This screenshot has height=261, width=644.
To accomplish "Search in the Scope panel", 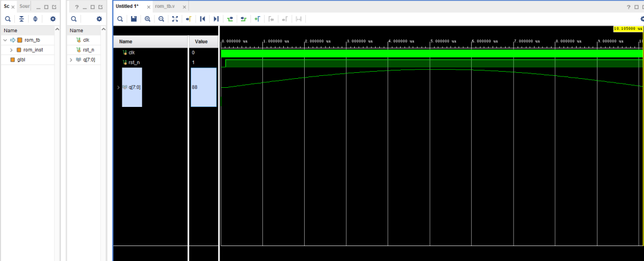I will coord(8,19).
